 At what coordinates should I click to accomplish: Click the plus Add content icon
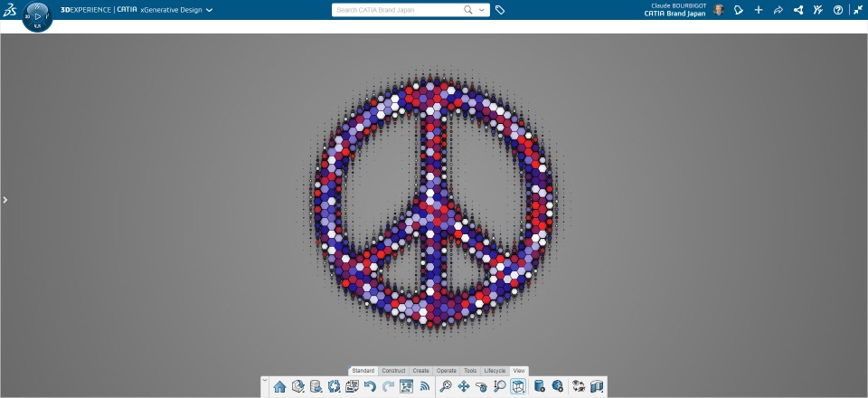pyautogui.click(x=759, y=10)
